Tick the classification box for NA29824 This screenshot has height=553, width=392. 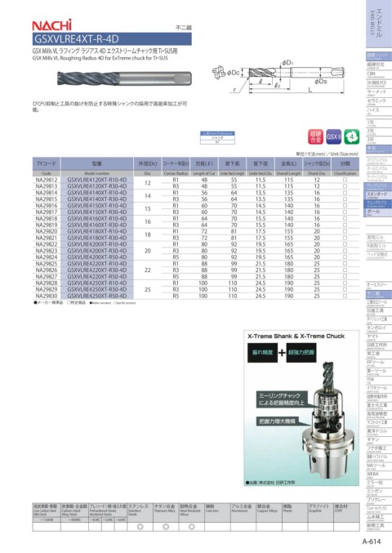click(x=345, y=257)
